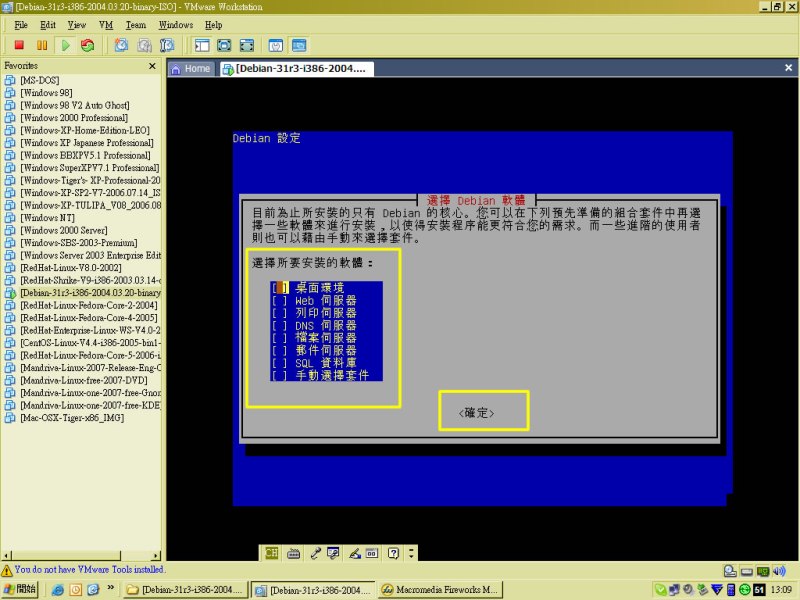The height and width of the screenshot is (600, 800).
Task: Expand the IME toolbar options arrow
Action: coord(411,553)
